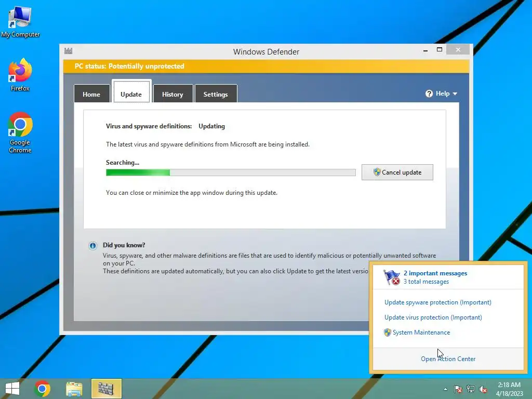Click the Action Center flag icon in popup

coord(392,277)
